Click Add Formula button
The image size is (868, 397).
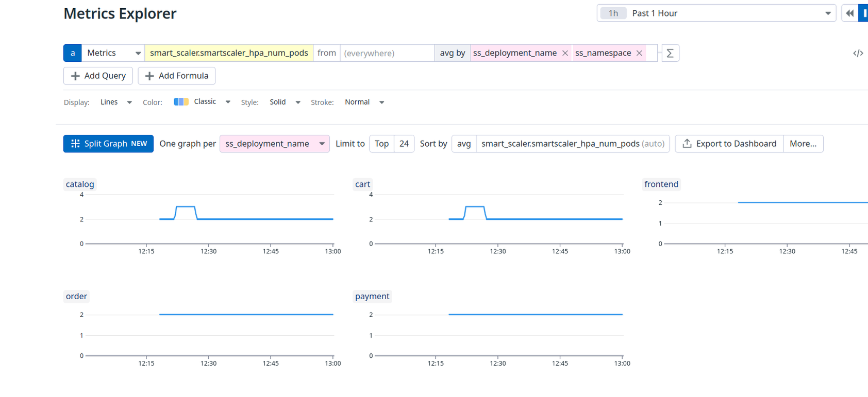(177, 76)
